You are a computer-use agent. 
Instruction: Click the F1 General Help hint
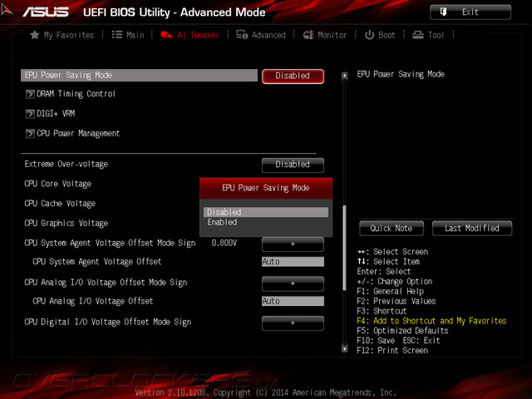pyautogui.click(x=390, y=292)
